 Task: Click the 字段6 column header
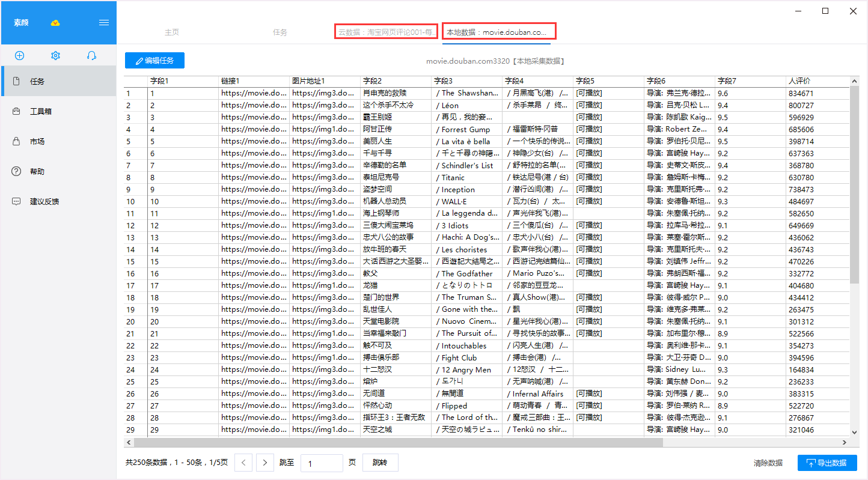(x=680, y=81)
